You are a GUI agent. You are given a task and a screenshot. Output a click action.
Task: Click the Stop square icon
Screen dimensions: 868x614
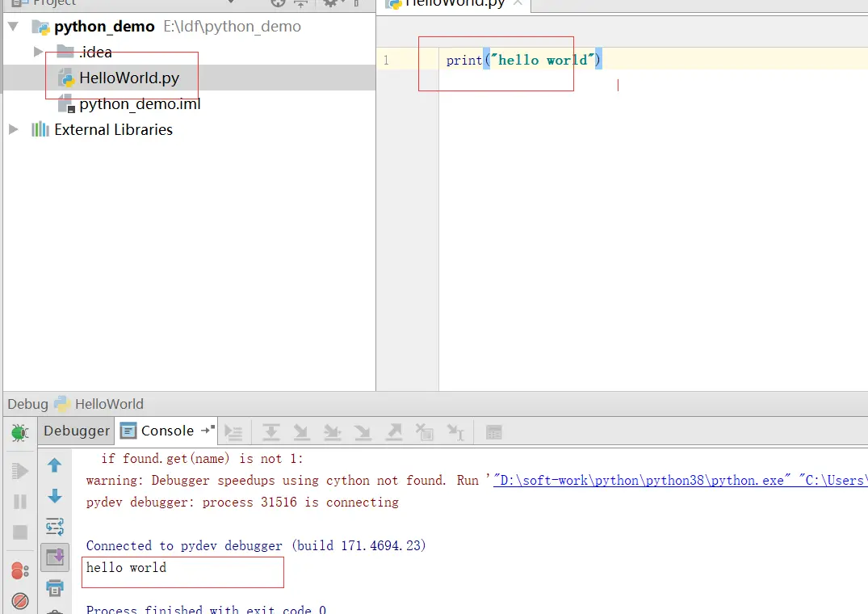pos(20,532)
